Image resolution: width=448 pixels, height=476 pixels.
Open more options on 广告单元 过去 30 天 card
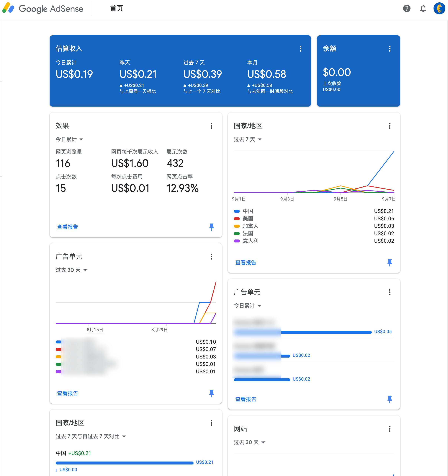pos(212,257)
